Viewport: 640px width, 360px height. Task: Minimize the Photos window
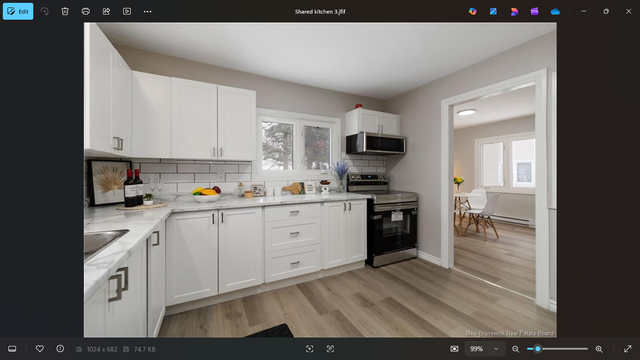pos(584,11)
